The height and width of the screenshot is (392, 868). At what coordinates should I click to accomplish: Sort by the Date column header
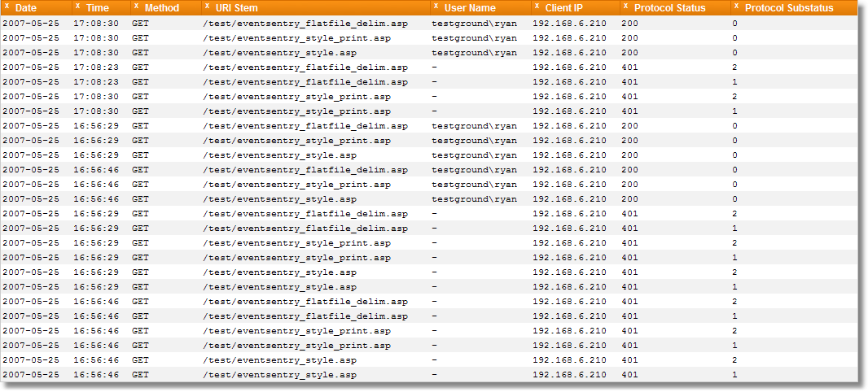point(26,8)
